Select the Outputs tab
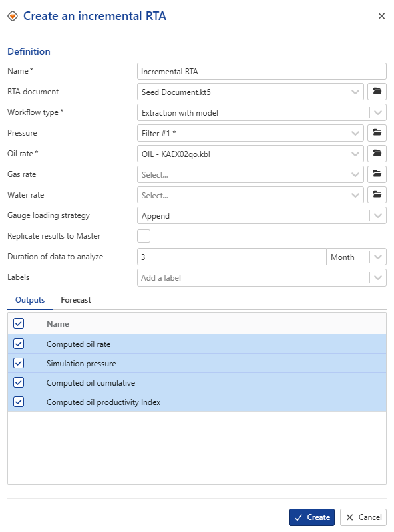The width and height of the screenshot is (394, 532). coord(30,300)
